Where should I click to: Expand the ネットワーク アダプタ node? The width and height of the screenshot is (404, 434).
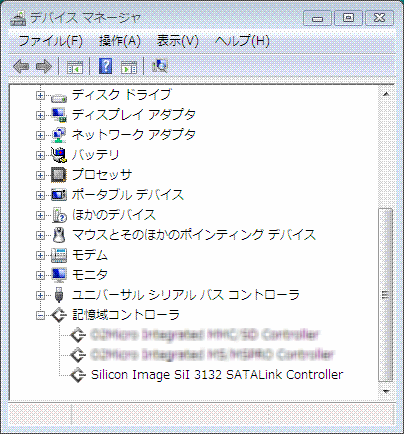pyautogui.click(x=40, y=135)
